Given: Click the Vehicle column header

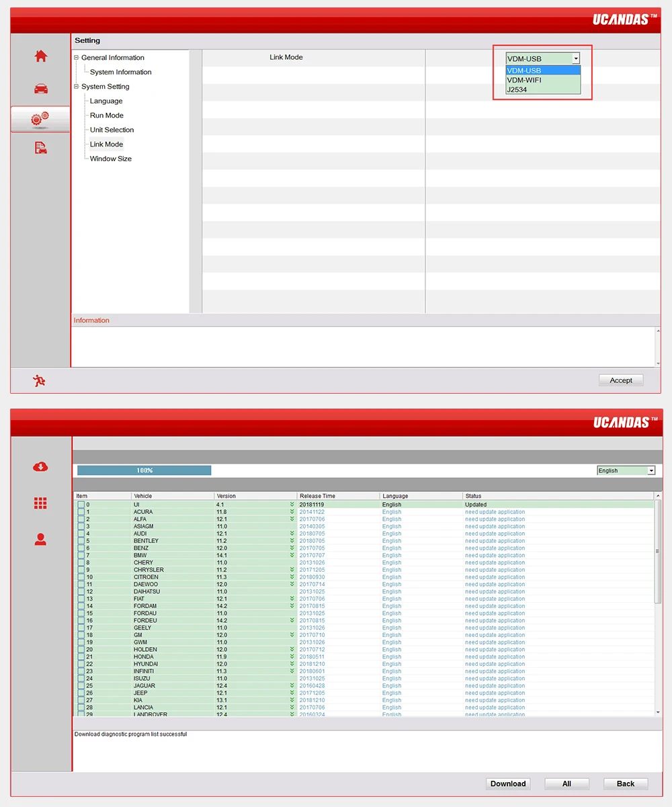Looking at the screenshot, I should pos(173,496).
